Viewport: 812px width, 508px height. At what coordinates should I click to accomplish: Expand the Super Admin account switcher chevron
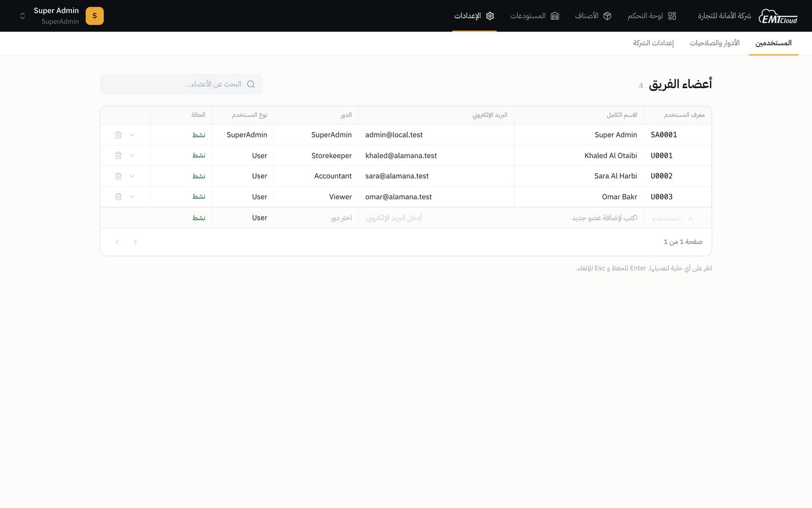click(22, 16)
